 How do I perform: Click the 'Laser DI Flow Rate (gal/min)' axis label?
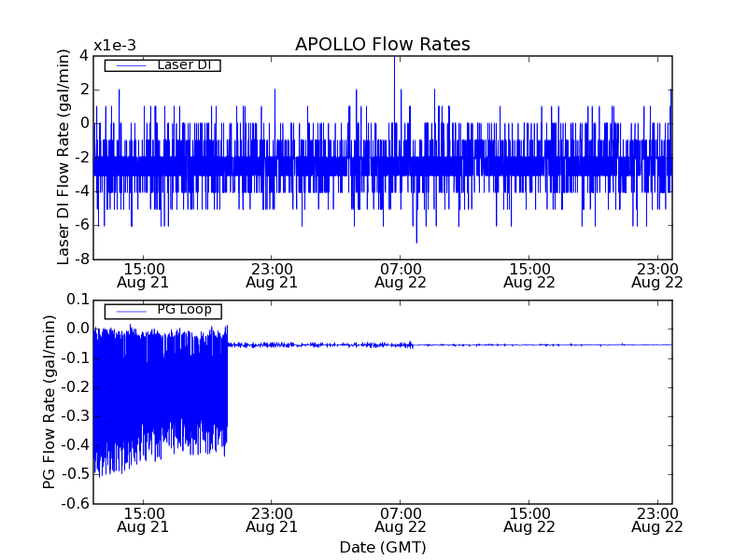coord(63,157)
